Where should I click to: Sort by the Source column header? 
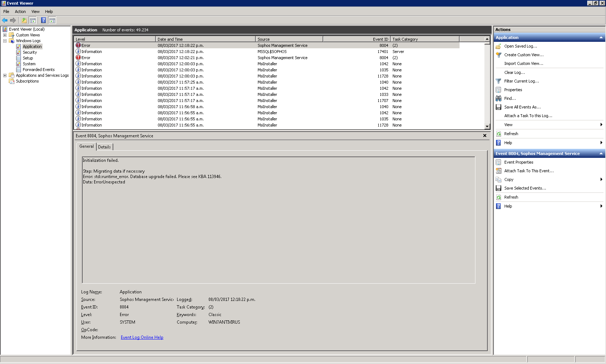(x=289, y=39)
